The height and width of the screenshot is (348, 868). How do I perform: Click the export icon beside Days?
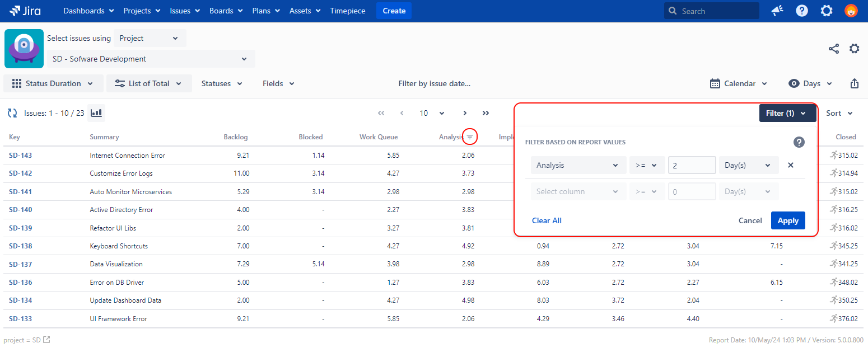tap(854, 83)
